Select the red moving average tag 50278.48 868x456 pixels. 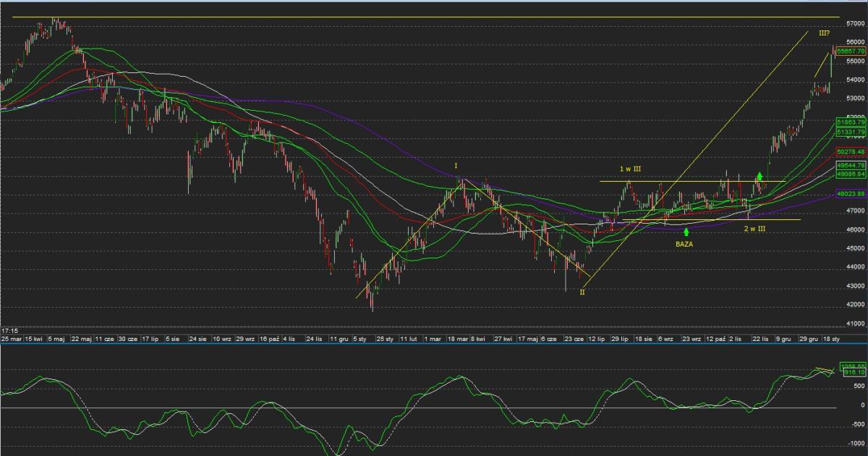851,151
